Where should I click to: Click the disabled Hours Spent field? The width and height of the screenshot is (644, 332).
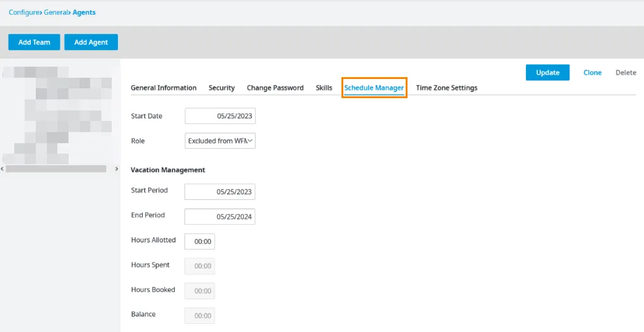199,267
